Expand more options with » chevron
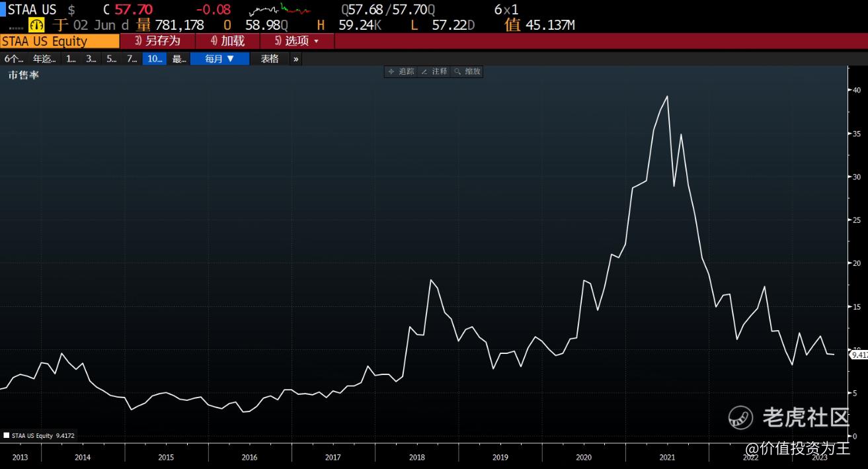This screenshot has height=469, width=868. 296,59
